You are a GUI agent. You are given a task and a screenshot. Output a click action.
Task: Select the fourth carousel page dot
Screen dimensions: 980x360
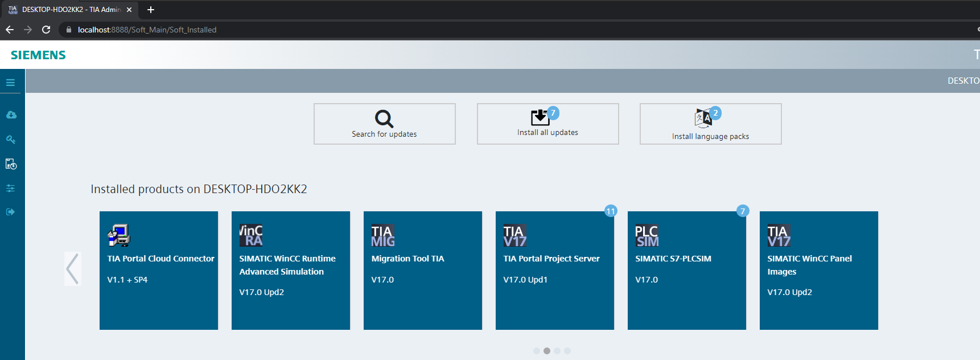tap(567, 351)
